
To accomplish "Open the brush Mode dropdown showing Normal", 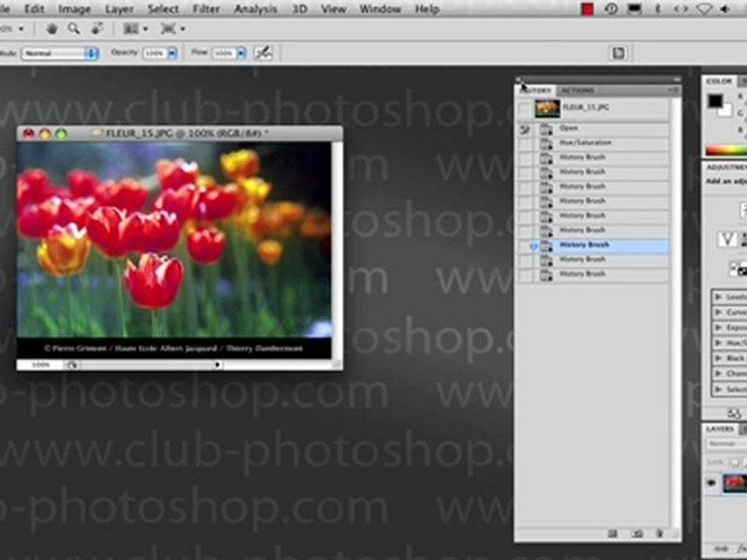I will click(60, 53).
